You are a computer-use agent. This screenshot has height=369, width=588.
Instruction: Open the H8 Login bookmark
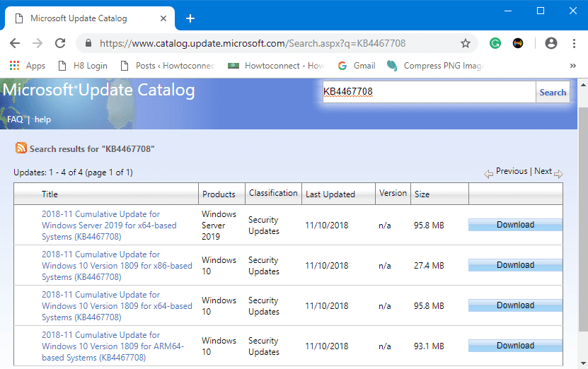tap(83, 66)
